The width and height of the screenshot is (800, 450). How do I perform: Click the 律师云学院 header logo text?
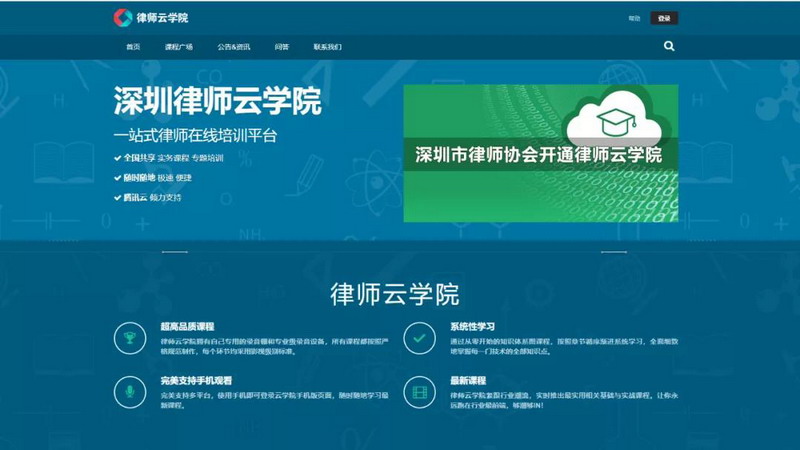(162, 18)
